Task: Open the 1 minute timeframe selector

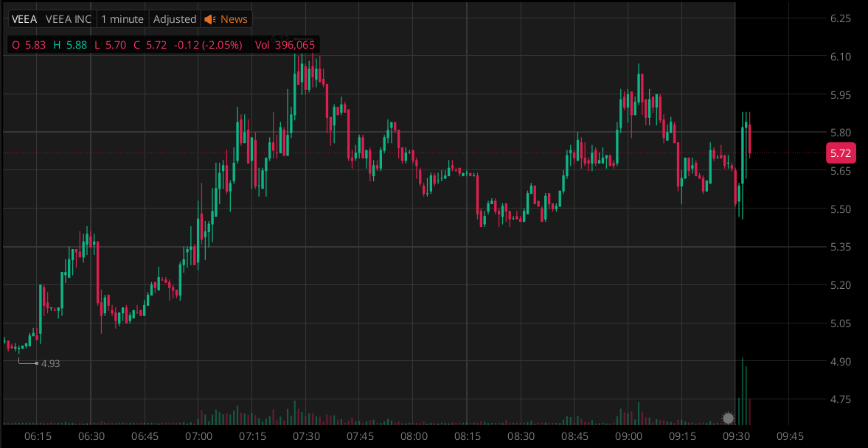Action: coord(122,19)
